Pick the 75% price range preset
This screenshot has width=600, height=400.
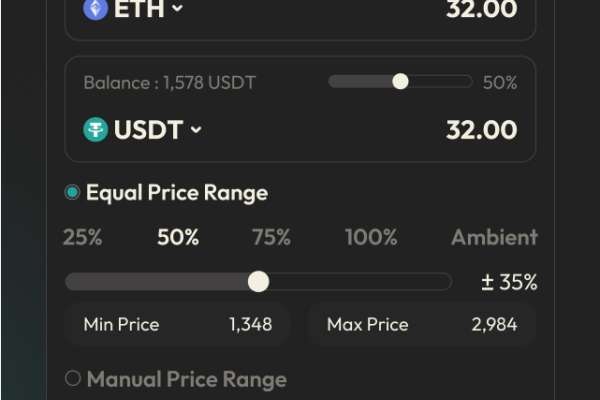coord(272,237)
